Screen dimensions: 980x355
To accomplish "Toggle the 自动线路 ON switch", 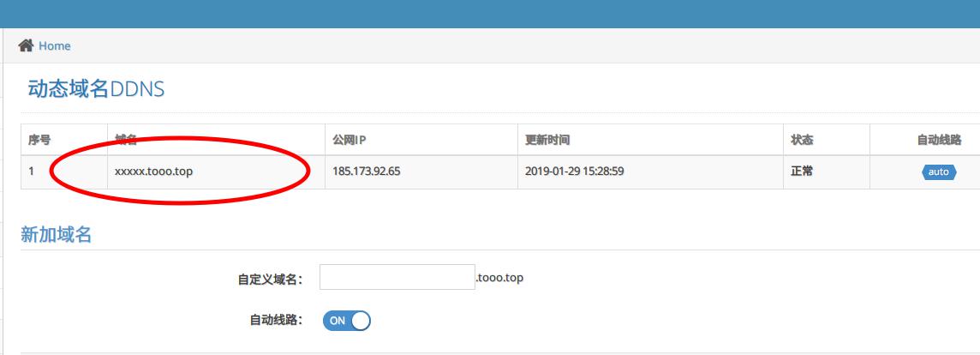I will 346,320.
